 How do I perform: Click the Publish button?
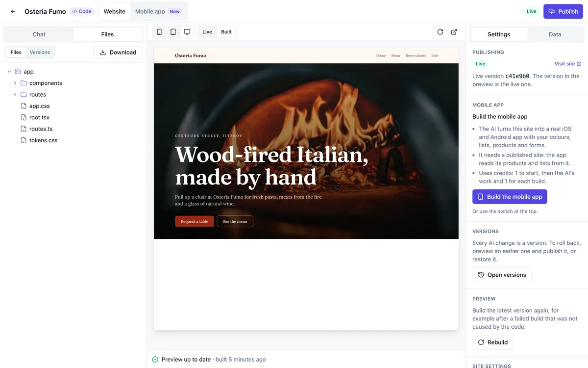click(x=563, y=11)
